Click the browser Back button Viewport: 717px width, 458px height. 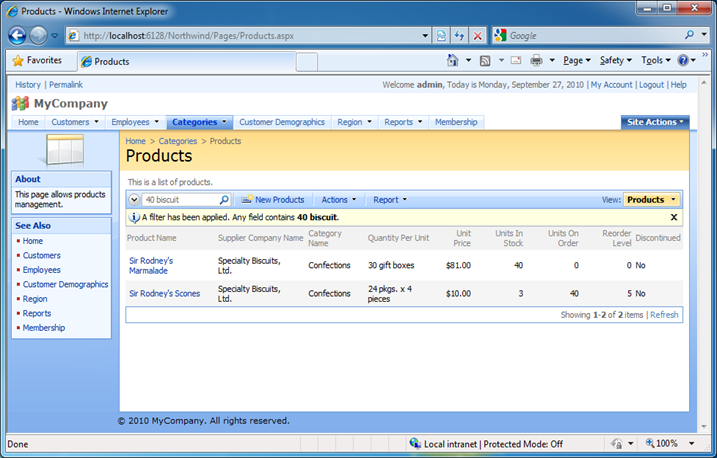click(18, 35)
